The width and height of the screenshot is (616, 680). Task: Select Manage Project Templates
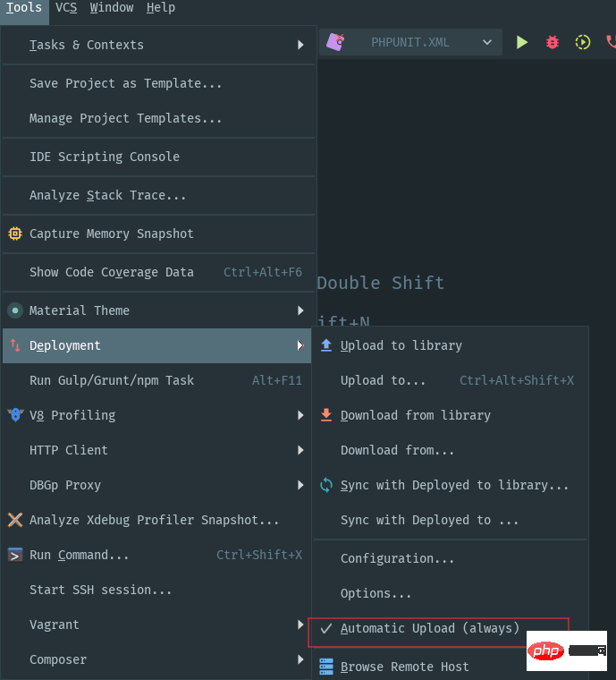pos(158,118)
